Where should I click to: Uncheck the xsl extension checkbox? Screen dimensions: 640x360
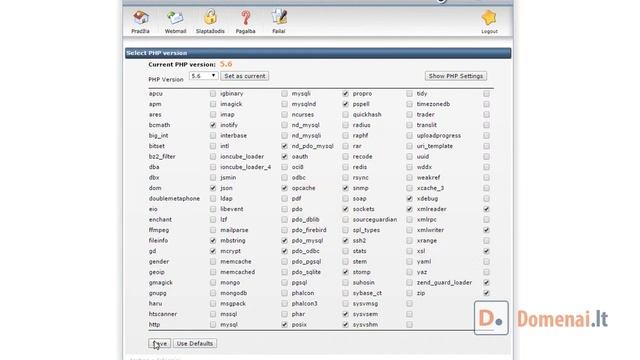[x=487, y=251]
